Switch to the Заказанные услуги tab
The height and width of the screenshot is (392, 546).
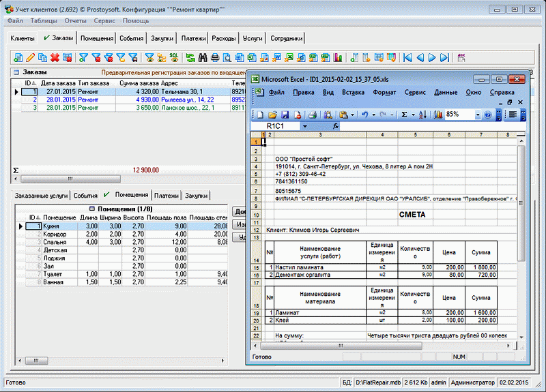[x=41, y=196]
